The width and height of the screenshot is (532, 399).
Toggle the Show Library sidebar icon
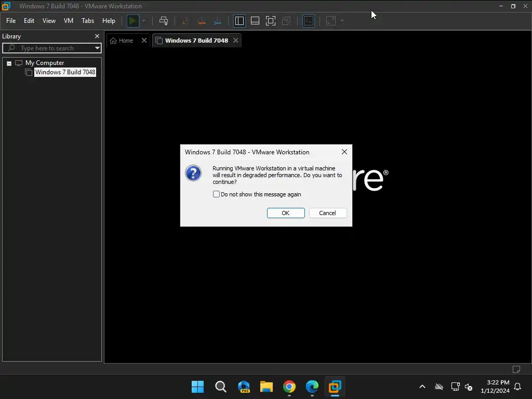coord(239,21)
